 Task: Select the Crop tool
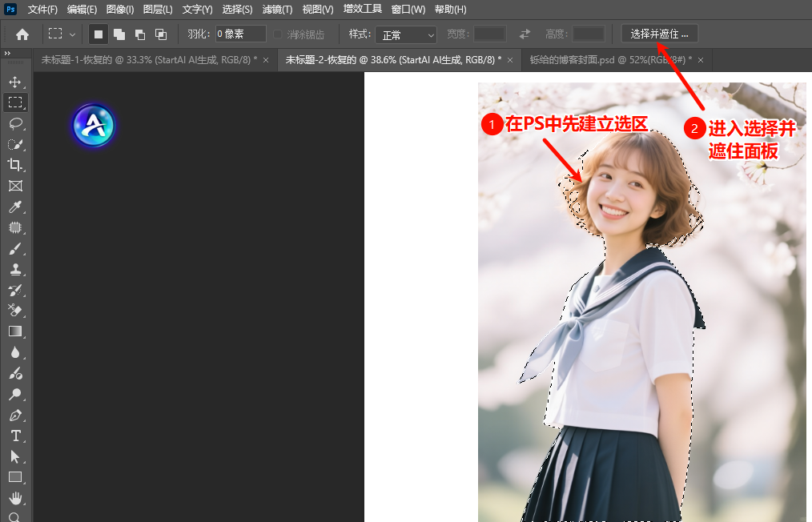(14, 165)
